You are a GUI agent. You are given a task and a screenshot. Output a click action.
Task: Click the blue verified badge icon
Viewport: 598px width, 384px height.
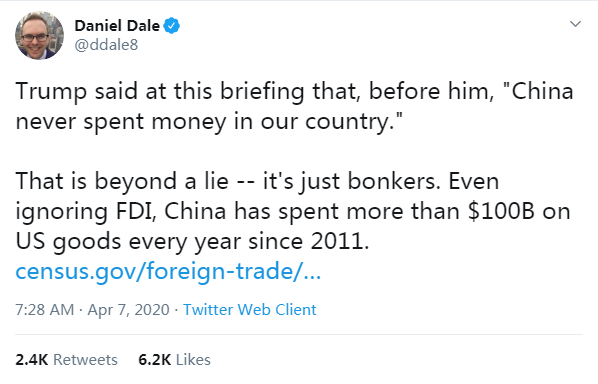click(x=172, y=26)
